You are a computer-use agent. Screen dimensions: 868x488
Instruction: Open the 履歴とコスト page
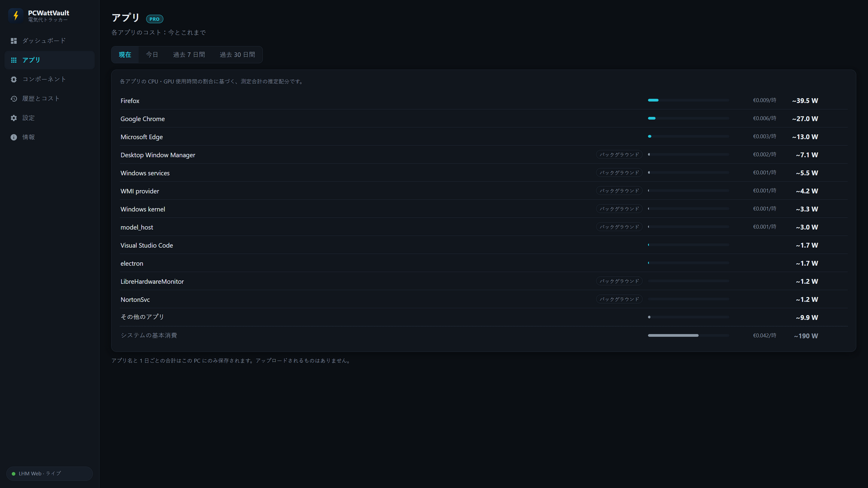point(49,99)
